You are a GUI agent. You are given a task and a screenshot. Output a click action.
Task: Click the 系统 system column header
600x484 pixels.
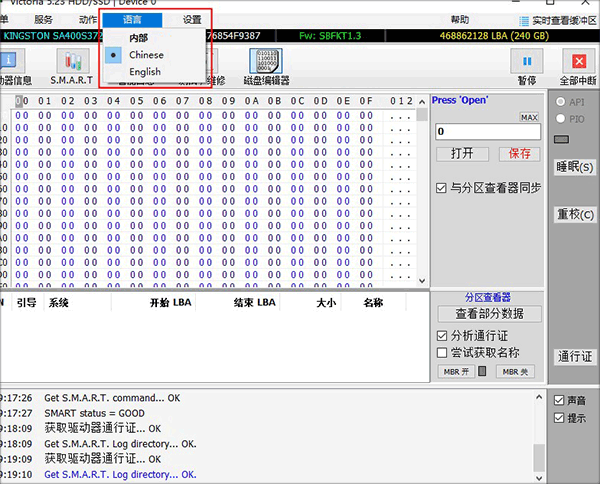(58, 303)
